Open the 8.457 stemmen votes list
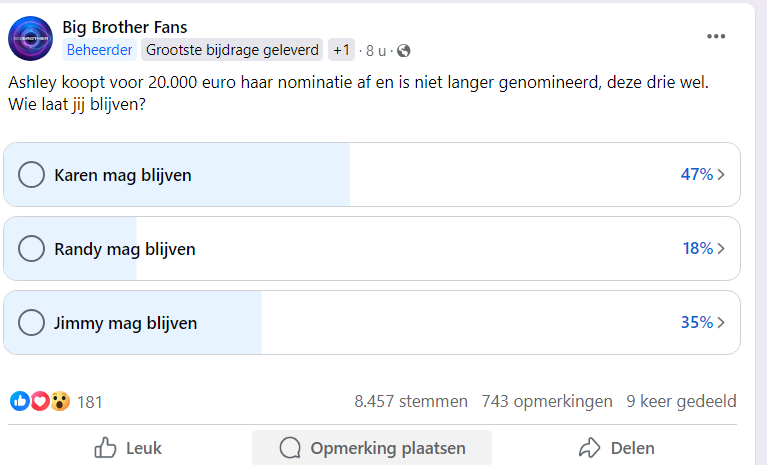This screenshot has height=465, width=767. tap(411, 401)
